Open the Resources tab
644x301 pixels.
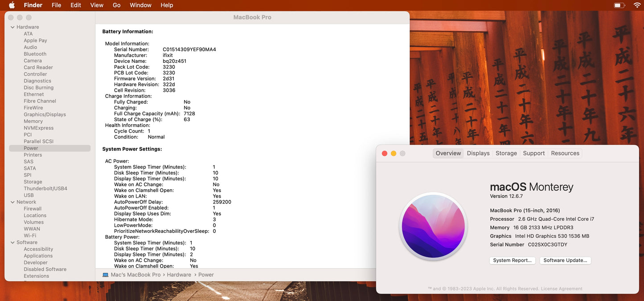[565, 153]
